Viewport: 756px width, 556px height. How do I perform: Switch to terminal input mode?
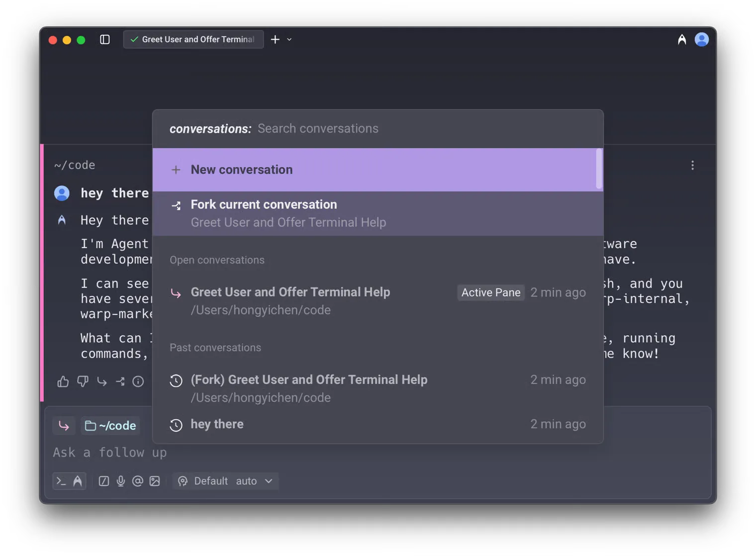coord(61,481)
